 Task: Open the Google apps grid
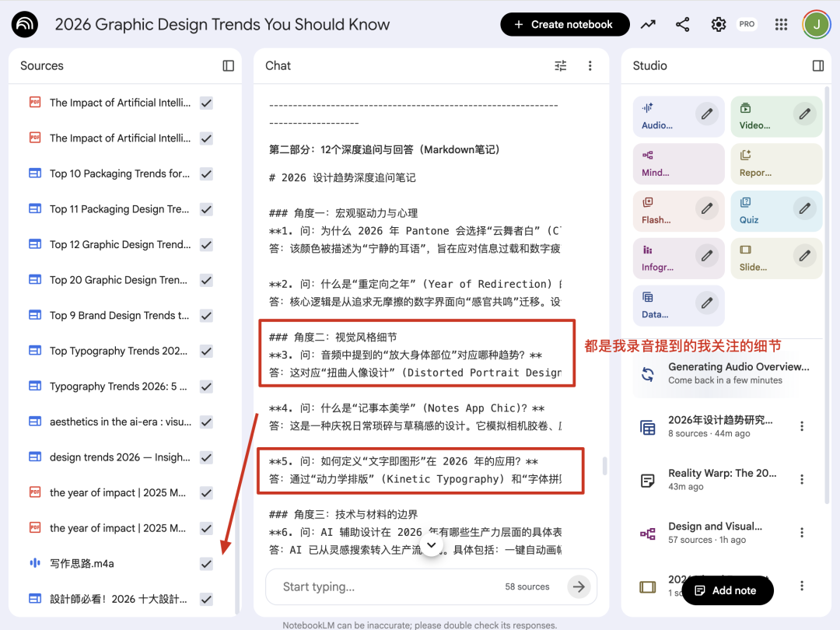click(781, 25)
